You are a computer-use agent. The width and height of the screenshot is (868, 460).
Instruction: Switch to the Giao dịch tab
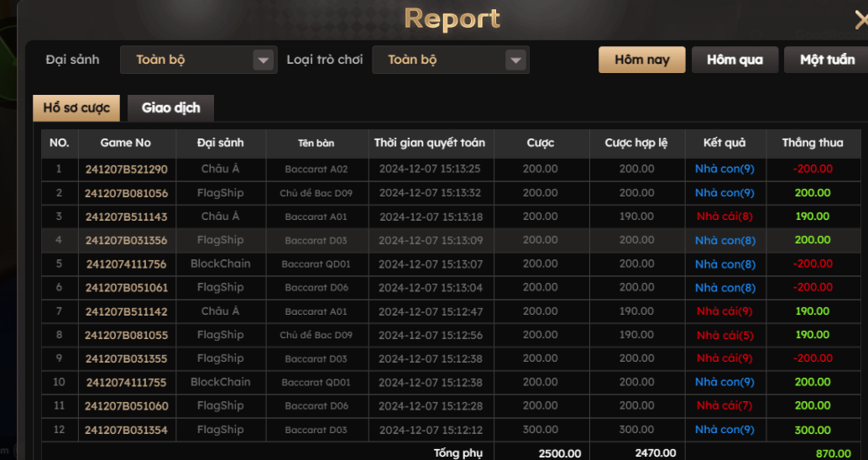[x=170, y=108]
